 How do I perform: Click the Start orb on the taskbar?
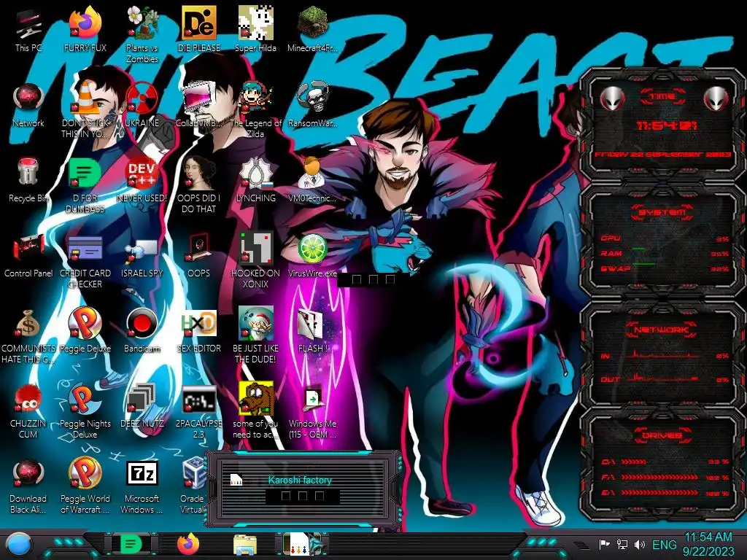[19, 544]
